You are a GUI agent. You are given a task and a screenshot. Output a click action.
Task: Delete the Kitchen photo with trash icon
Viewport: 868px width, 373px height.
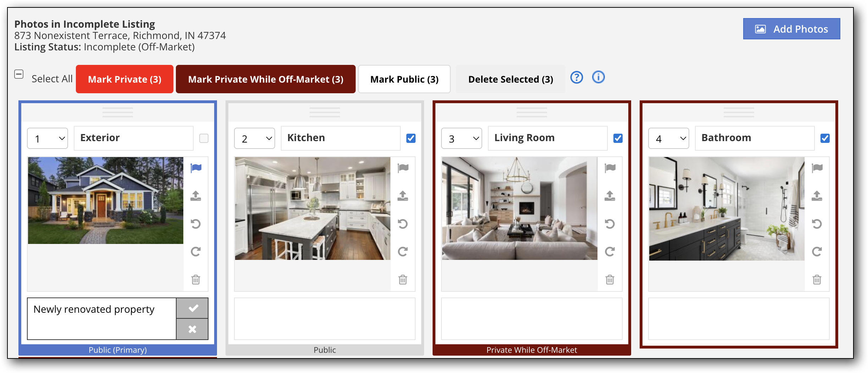403,280
